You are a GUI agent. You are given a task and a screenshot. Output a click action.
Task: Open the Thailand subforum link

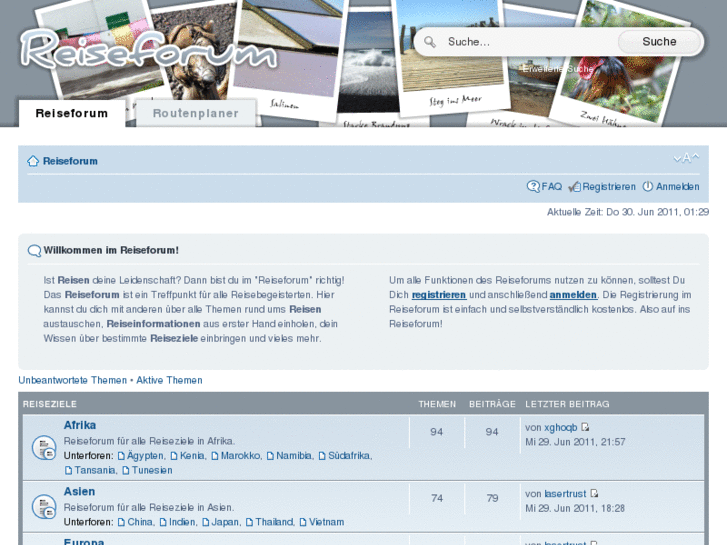[274, 522]
